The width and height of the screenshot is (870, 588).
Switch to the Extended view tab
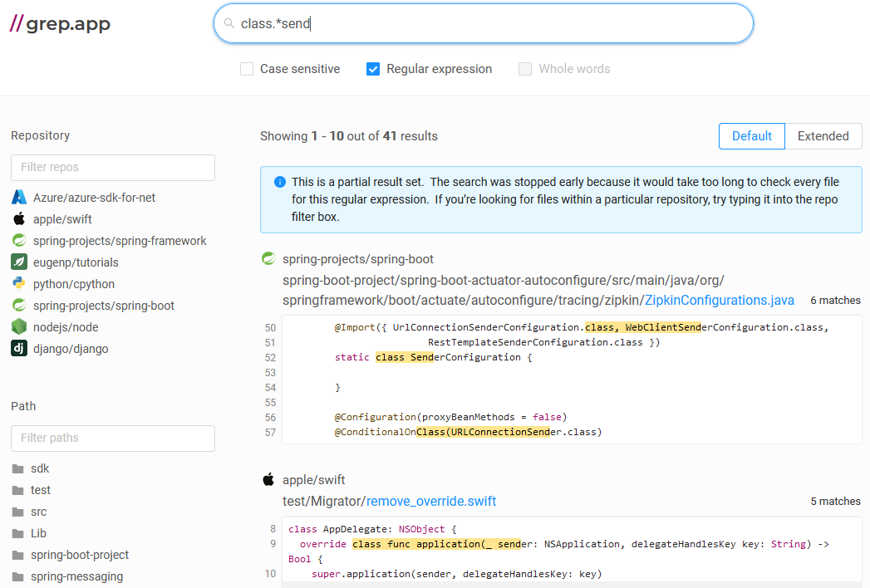point(823,136)
